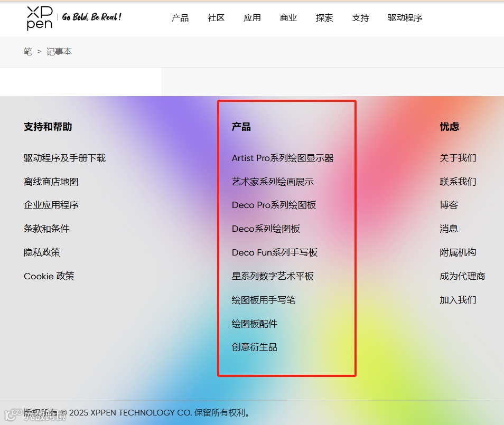Open the 商业 navigation menu
504x425 pixels.
[x=288, y=17]
